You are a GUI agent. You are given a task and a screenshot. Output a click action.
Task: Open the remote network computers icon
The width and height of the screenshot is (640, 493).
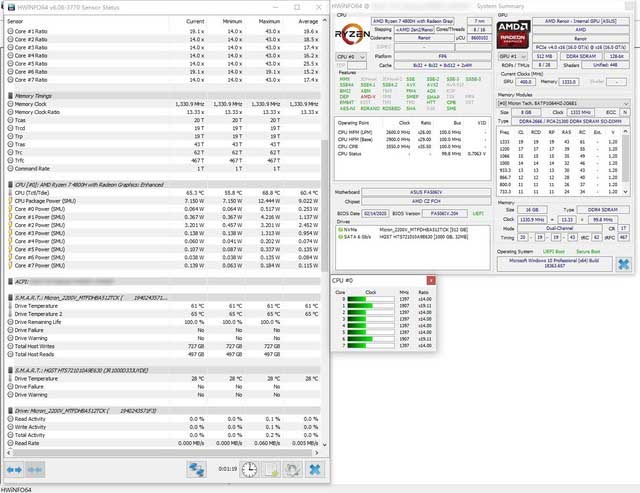pos(196,470)
